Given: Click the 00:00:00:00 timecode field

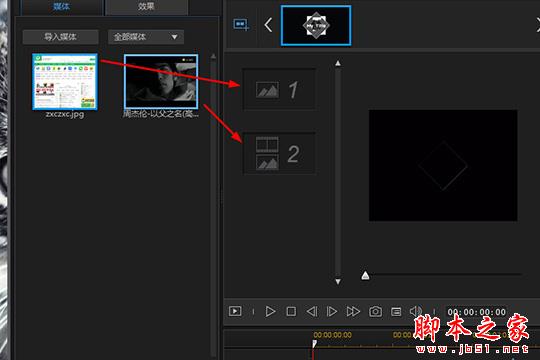Looking at the screenshot, I should tap(476, 312).
